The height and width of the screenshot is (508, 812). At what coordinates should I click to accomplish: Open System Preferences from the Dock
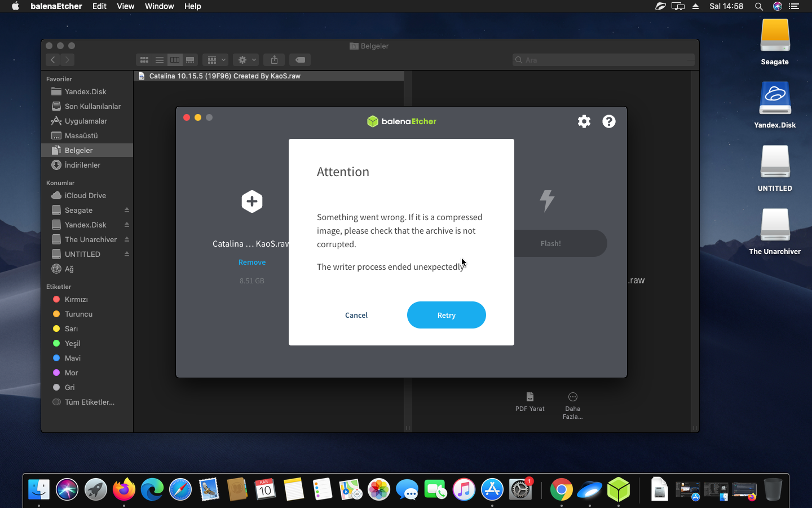(520, 489)
